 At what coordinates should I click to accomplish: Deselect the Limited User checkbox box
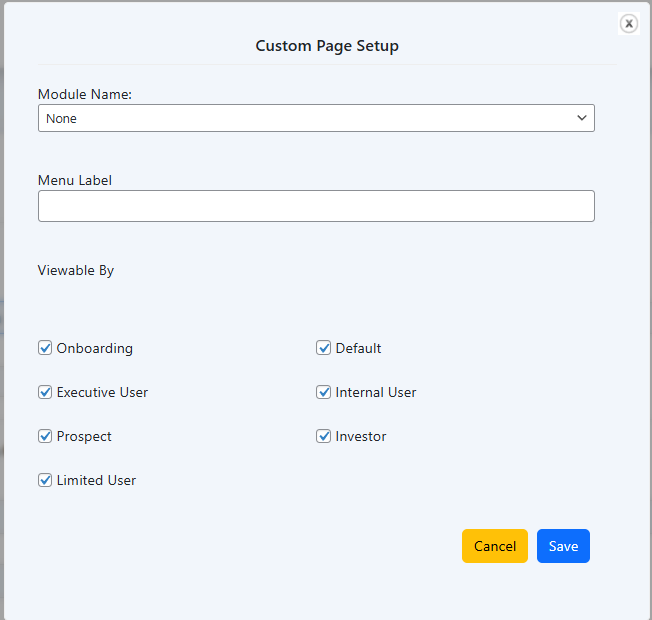[x=45, y=480]
